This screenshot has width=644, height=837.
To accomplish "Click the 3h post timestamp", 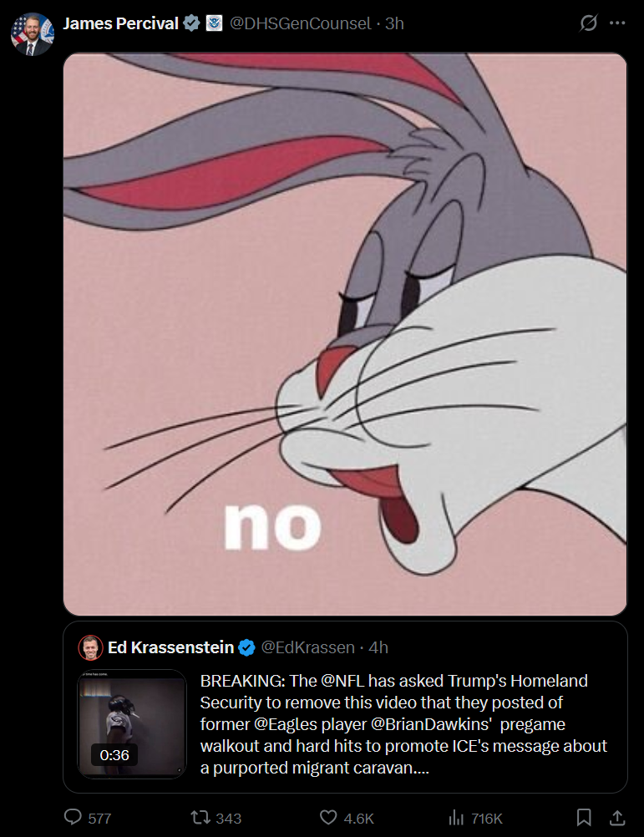I will tap(394, 23).
